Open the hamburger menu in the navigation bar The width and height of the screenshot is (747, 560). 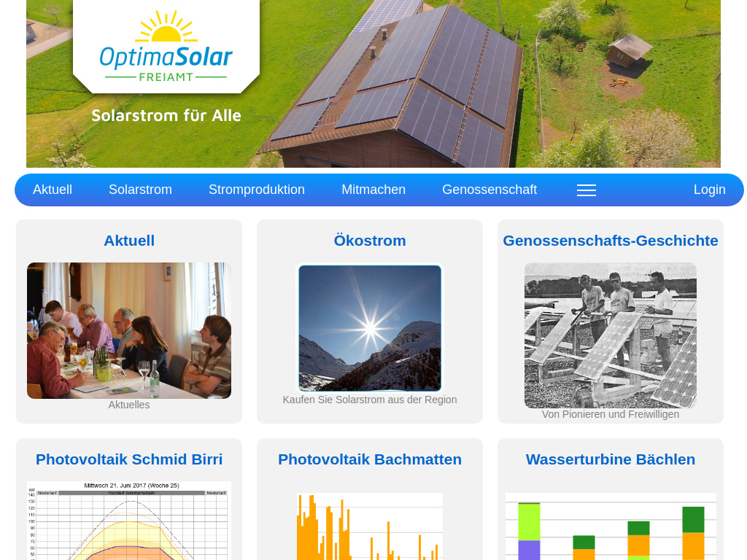coord(586,190)
